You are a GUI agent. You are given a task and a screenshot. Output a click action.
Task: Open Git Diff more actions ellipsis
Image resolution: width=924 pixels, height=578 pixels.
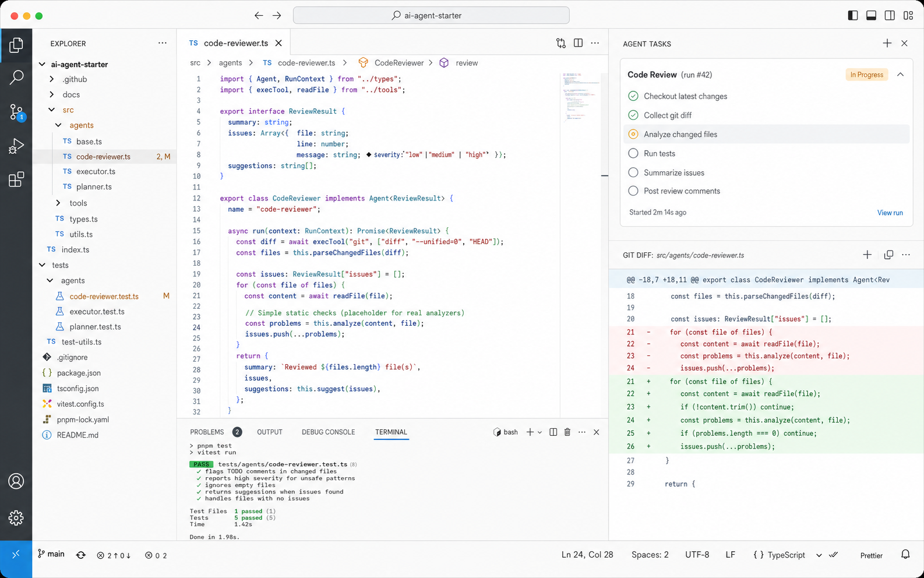point(906,255)
